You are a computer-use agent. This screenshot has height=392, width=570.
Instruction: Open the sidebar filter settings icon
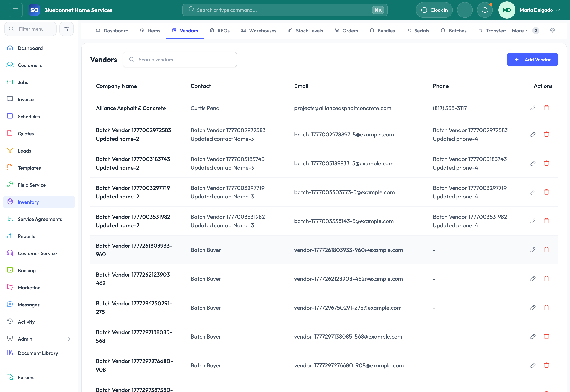point(66,29)
